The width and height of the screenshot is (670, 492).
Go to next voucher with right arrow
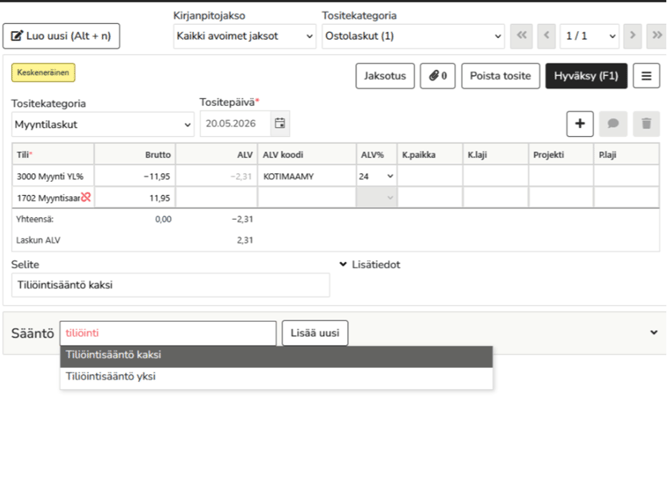tap(632, 36)
